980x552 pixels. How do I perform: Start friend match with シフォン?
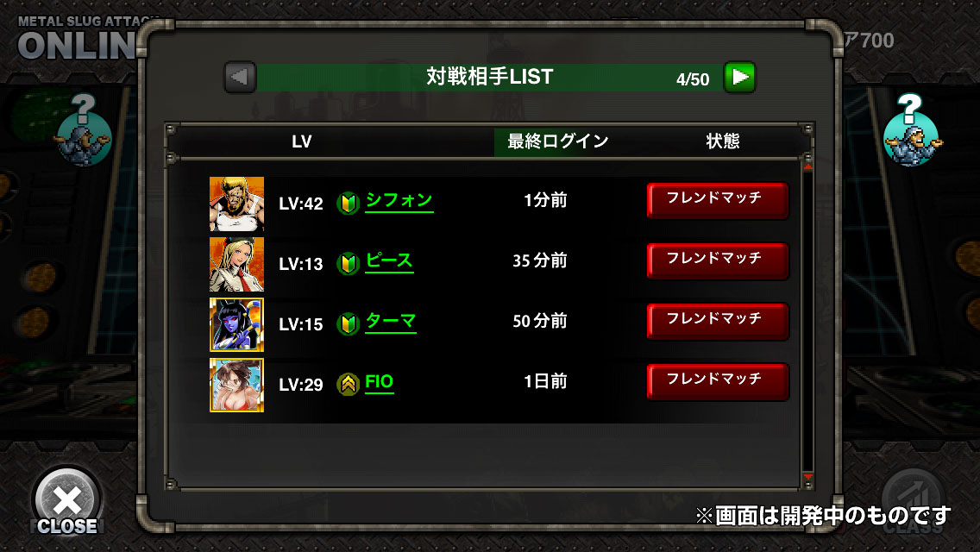click(x=718, y=201)
